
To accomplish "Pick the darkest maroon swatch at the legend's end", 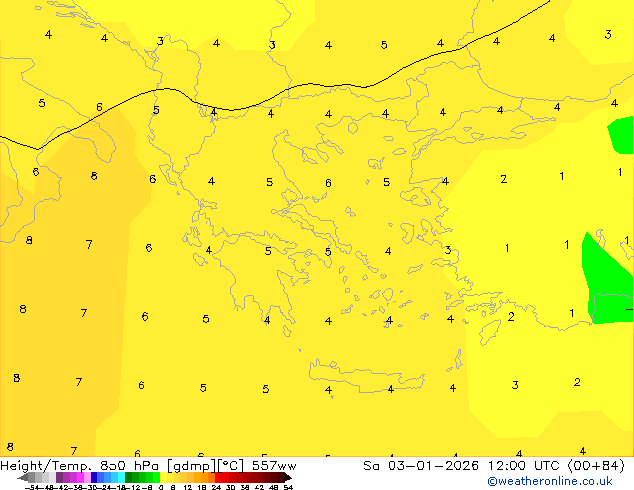I will pyautogui.click(x=281, y=477).
